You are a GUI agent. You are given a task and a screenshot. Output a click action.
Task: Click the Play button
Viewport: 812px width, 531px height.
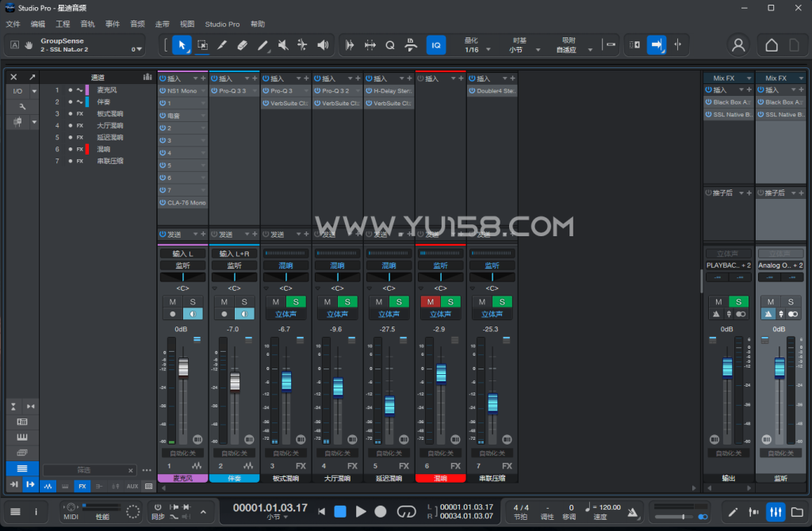point(361,511)
